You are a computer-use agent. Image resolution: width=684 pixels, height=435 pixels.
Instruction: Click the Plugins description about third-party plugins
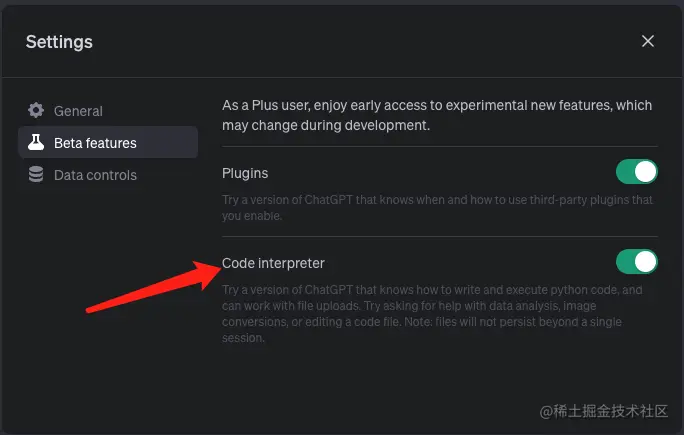(x=437, y=208)
